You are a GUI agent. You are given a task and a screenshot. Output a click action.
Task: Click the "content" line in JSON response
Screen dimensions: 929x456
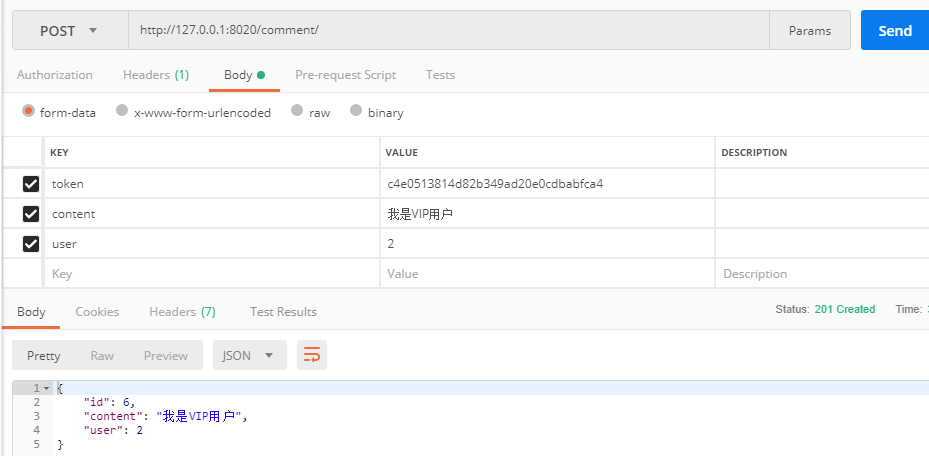pyautogui.click(x=165, y=416)
